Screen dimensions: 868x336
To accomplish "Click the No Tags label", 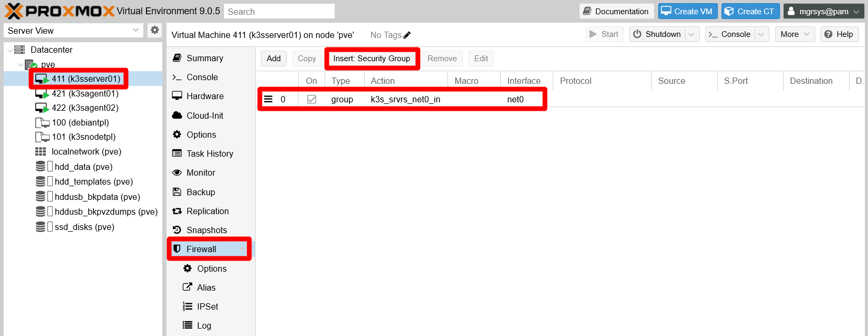I will click(x=386, y=35).
